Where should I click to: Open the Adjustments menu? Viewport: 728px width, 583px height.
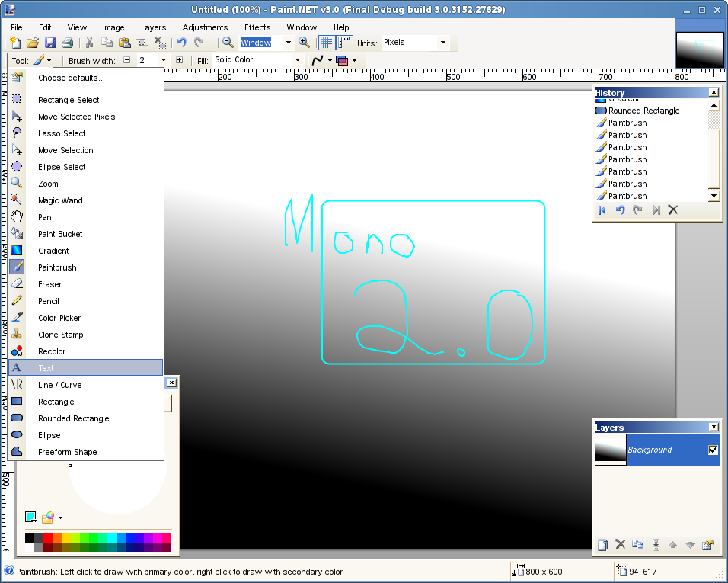click(x=205, y=27)
